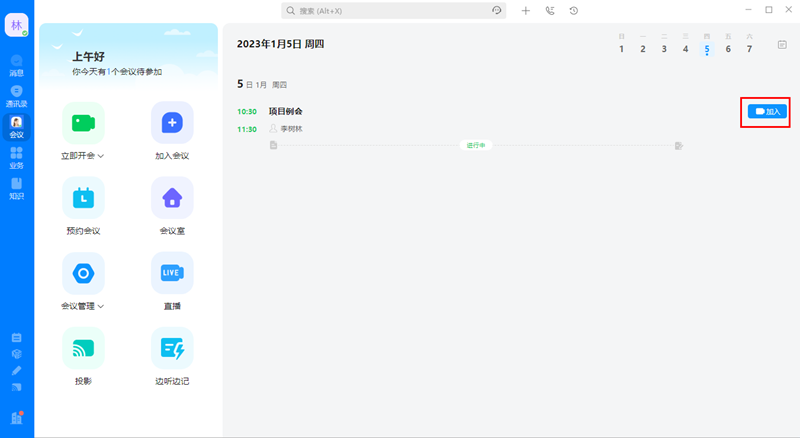Click organizer name 李树林
The height and width of the screenshot is (438, 800).
tap(291, 129)
